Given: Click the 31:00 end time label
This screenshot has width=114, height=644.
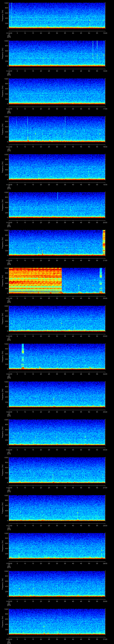Looking at the screenshot, I should click(105, 639).
